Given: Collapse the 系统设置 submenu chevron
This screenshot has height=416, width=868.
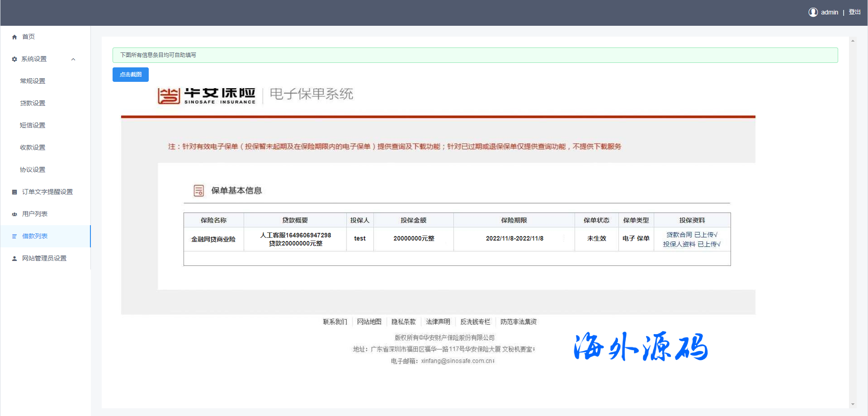Looking at the screenshot, I should 73,59.
